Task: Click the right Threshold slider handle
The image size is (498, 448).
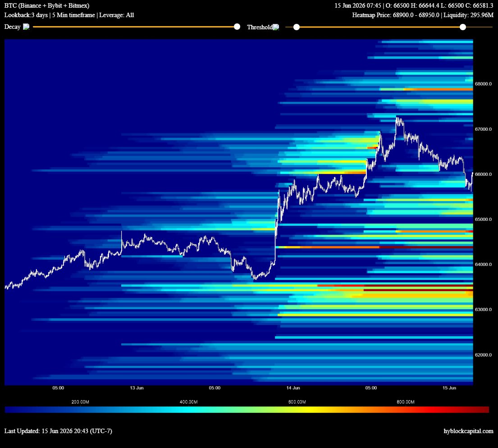Action: click(463, 27)
